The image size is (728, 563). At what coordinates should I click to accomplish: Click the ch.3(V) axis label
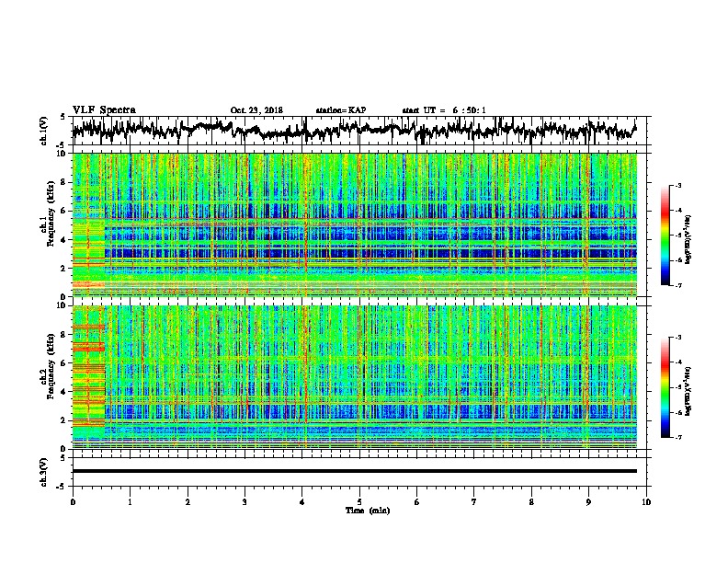(44, 472)
